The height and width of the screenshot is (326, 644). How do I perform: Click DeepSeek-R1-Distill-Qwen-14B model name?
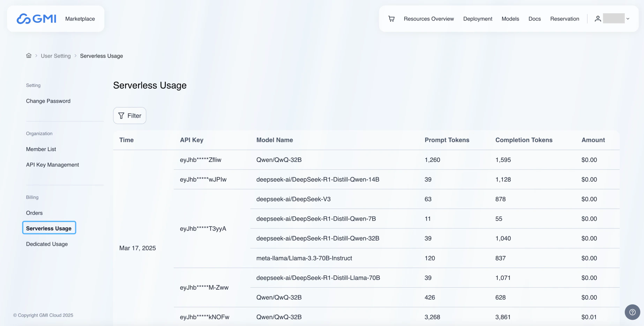click(318, 179)
